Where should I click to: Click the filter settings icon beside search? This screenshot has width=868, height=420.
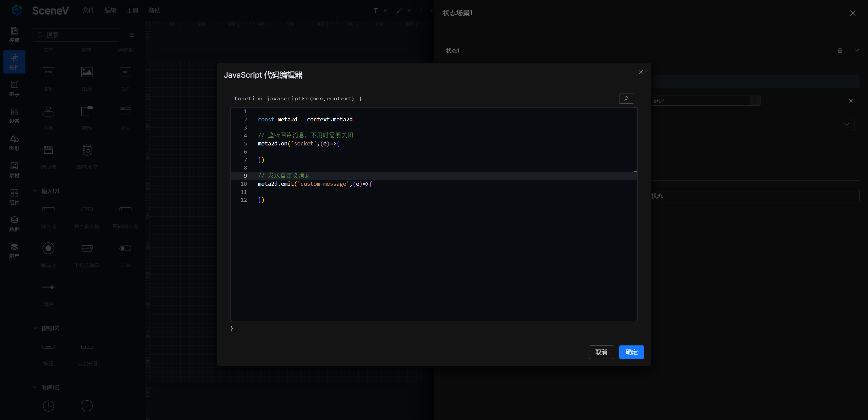point(132,35)
